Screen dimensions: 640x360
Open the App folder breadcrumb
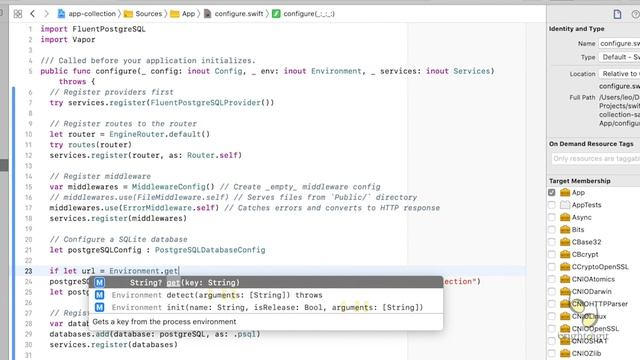tap(183, 14)
